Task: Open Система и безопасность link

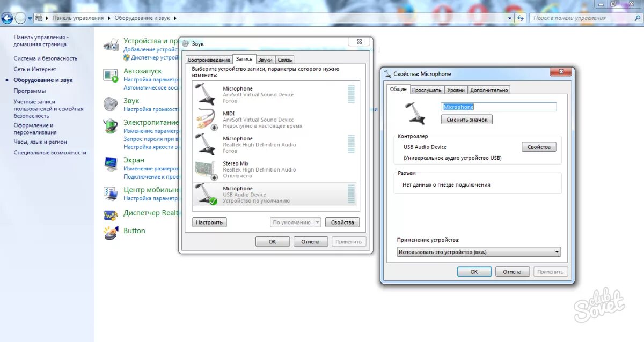Action: pyautogui.click(x=46, y=58)
